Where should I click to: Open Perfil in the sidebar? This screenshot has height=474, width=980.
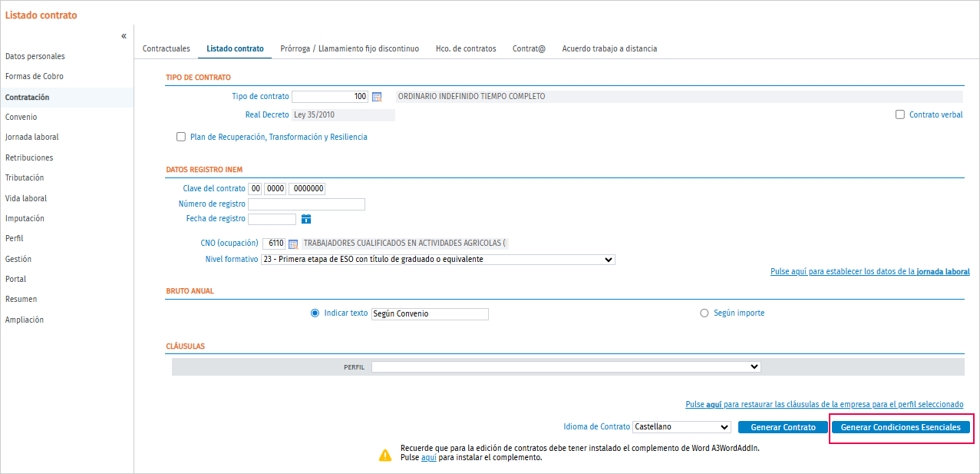(15, 239)
